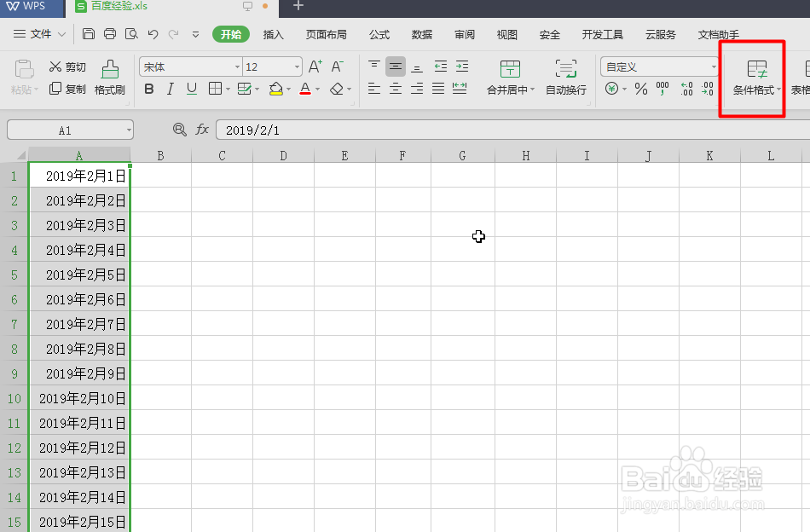This screenshot has width=810, height=532.
Task: Switch to 视图 tab
Action: point(506,35)
